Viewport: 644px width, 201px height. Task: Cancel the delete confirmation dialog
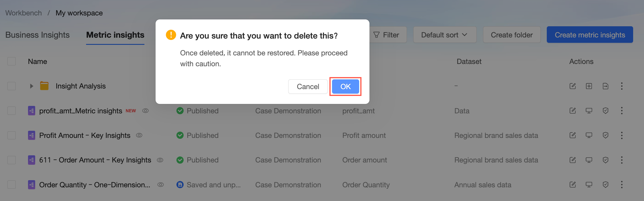(x=308, y=87)
